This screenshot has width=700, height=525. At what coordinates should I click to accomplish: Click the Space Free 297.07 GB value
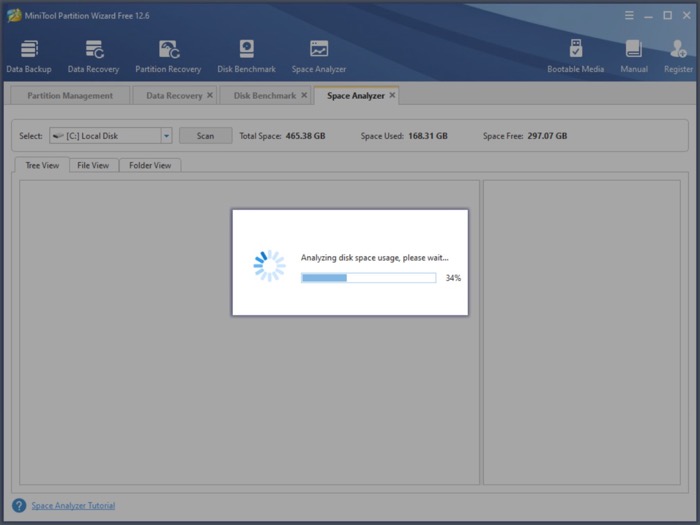(x=547, y=136)
